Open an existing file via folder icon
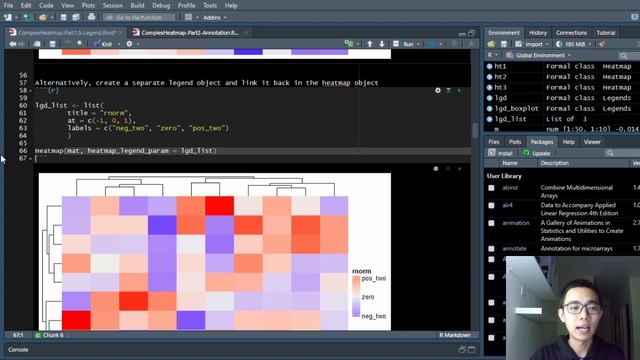The width and height of the screenshot is (640, 360). pyautogui.click(x=42, y=17)
